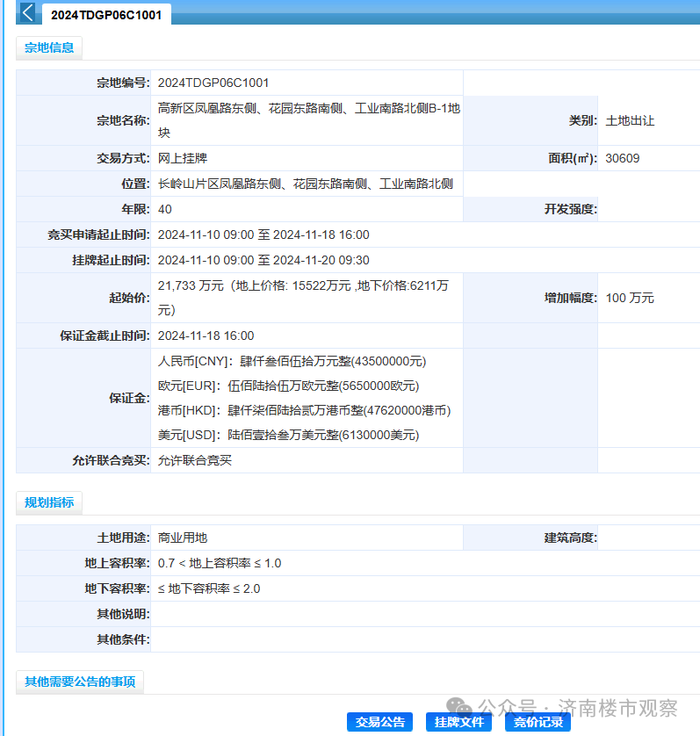The image size is (700, 736).
Task: Open the 宗地信息 section header
Action: point(49,48)
